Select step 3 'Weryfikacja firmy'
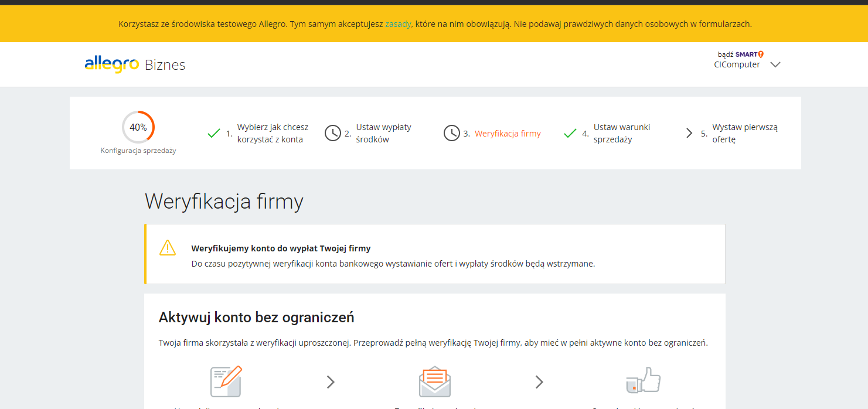 (508, 134)
